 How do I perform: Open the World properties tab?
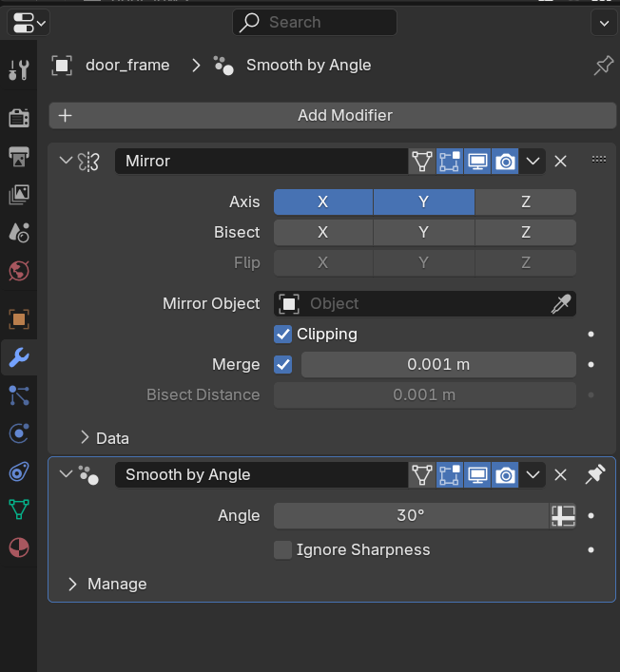tap(19, 271)
